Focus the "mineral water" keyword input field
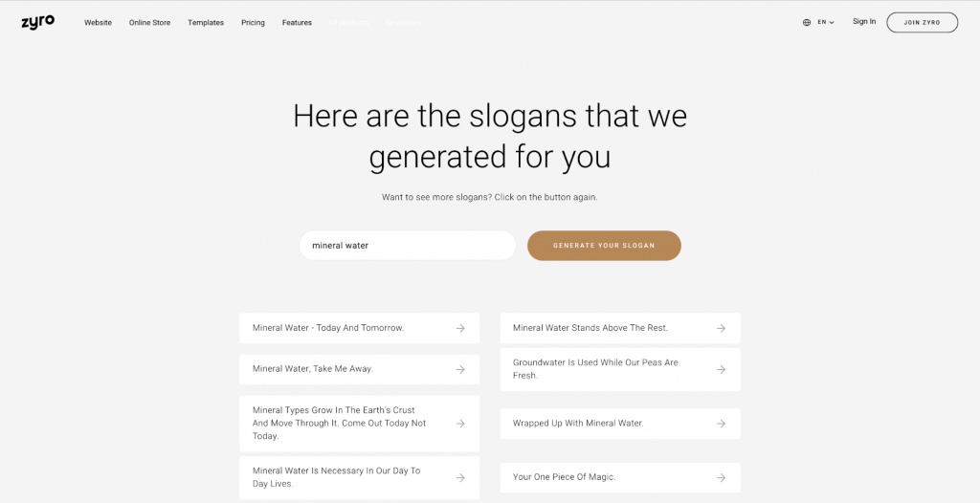 pos(408,246)
